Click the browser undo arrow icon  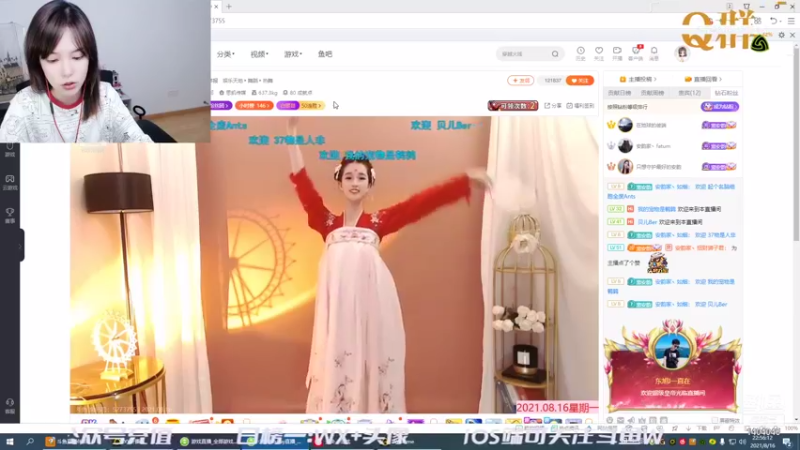(774, 21)
